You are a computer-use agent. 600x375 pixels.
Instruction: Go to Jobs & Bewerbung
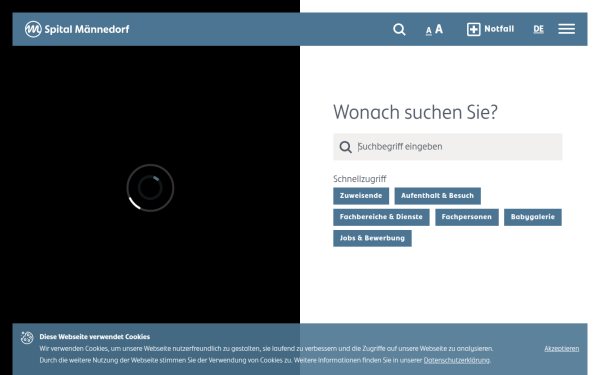coord(372,238)
